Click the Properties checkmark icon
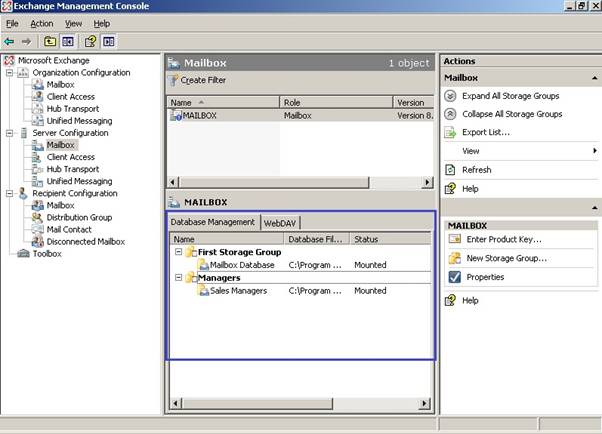 (x=455, y=277)
